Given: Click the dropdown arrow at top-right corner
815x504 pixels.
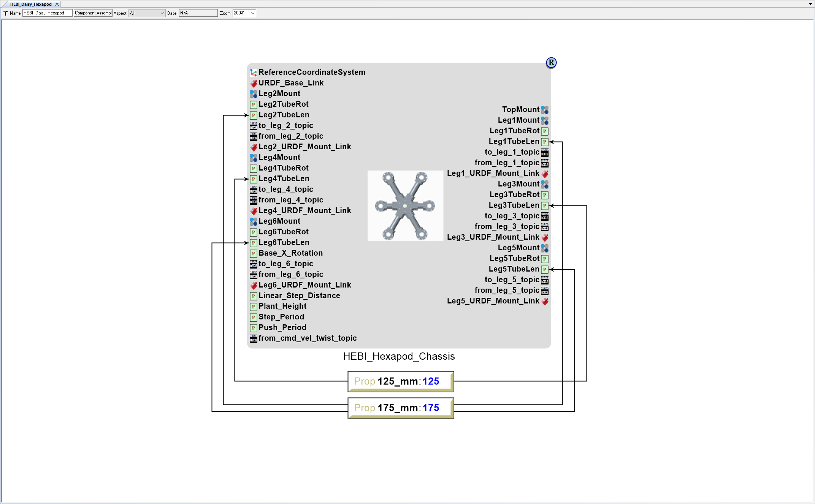Looking at the screenshot, I should tap(810, 4).
